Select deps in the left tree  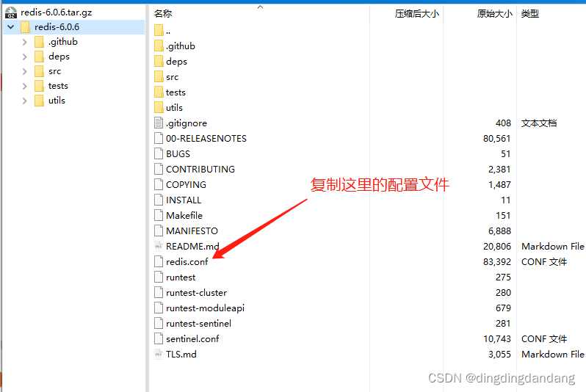[59, 57]
